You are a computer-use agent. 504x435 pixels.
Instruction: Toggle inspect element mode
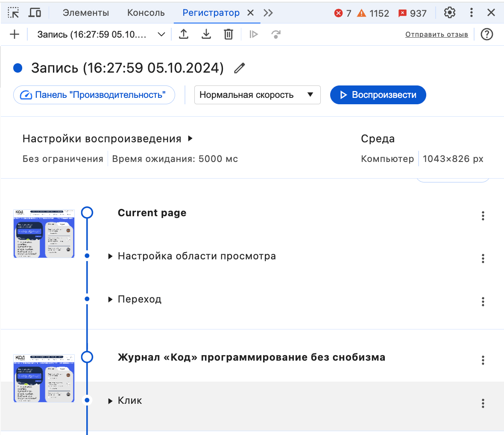[13, 13]
